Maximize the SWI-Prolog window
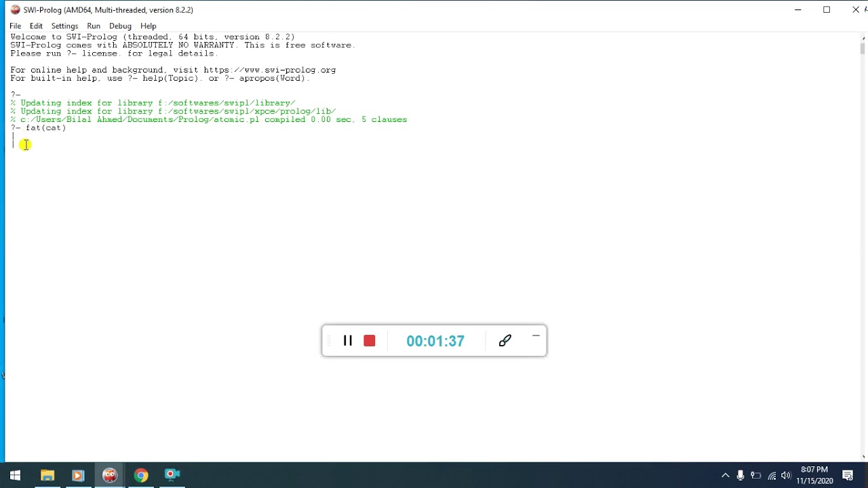 point(827,9)
